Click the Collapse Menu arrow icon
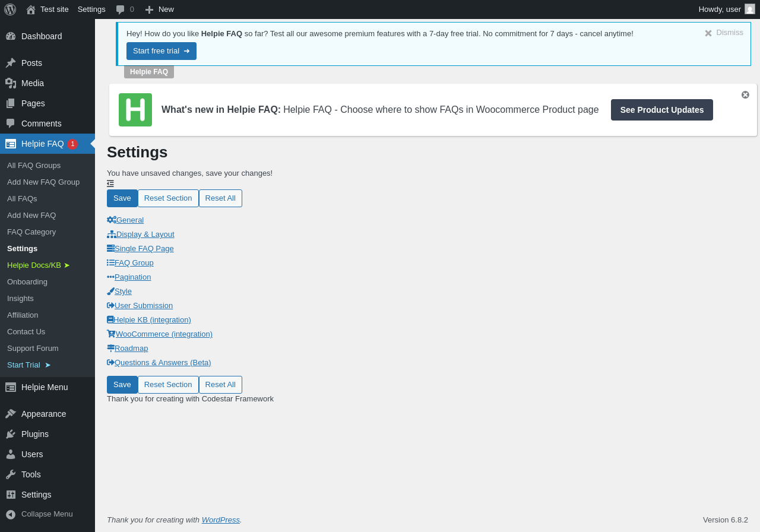The height and width of the screenshot is (532, 760). (x=11, y=514)
